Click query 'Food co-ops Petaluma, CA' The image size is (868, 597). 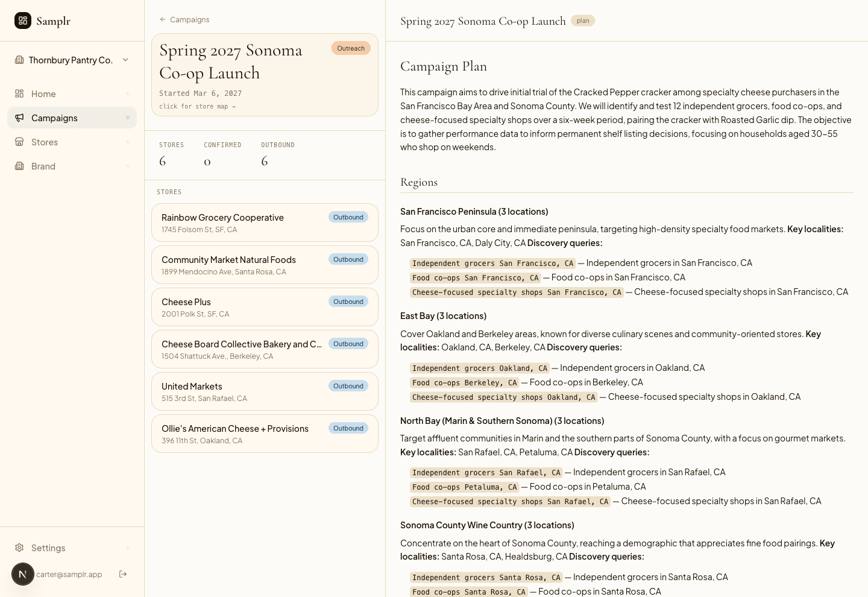tap(465, 487)
